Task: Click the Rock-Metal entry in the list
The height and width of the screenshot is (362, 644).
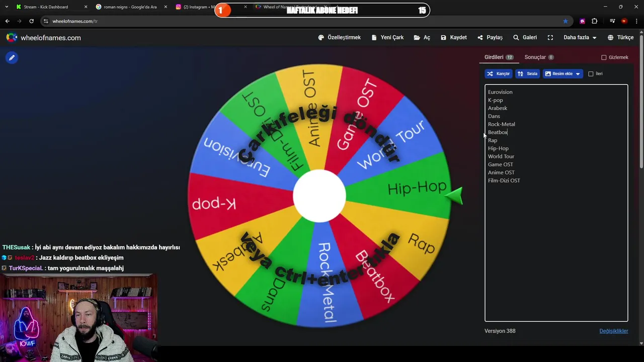Action: [x=501, y=124]
